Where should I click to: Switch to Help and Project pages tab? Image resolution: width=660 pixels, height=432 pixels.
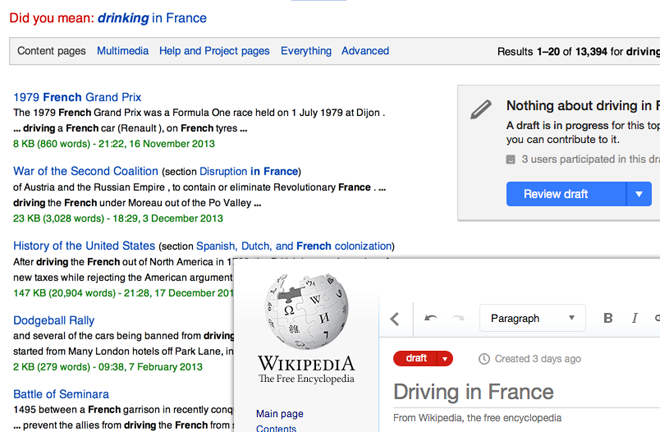coord(214,51)
